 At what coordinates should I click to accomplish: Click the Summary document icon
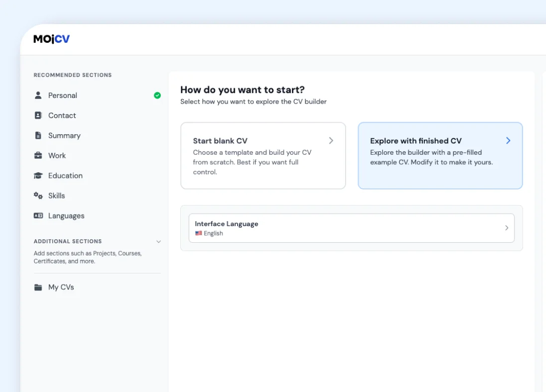pyautogui.click(x=38, y=135)
